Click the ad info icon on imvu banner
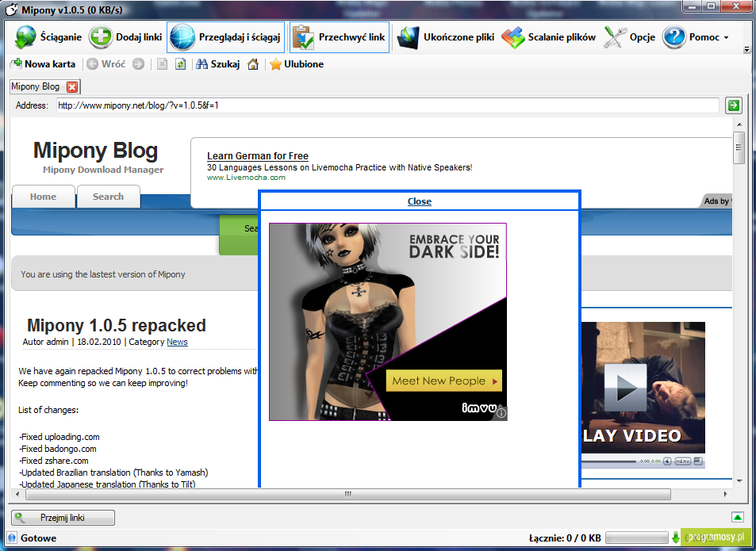Viewport: 756px width, 551px height. [x=501, y=413]
